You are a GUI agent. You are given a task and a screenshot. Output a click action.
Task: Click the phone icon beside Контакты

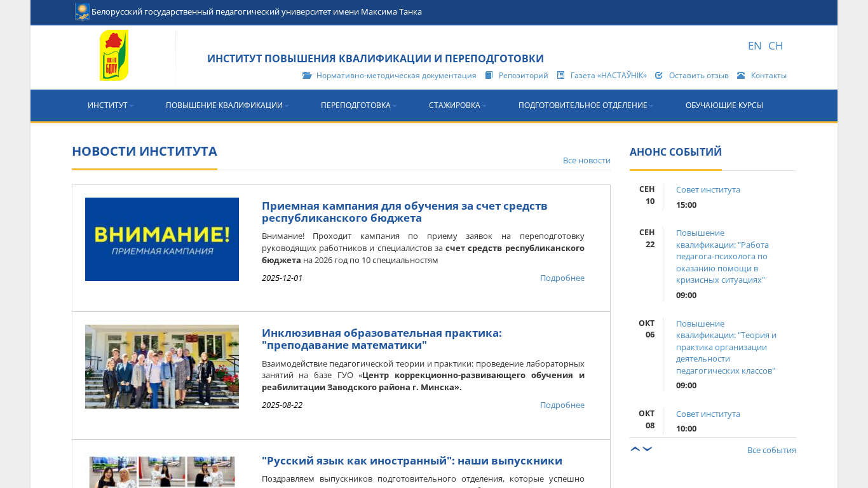coord(741,75)
